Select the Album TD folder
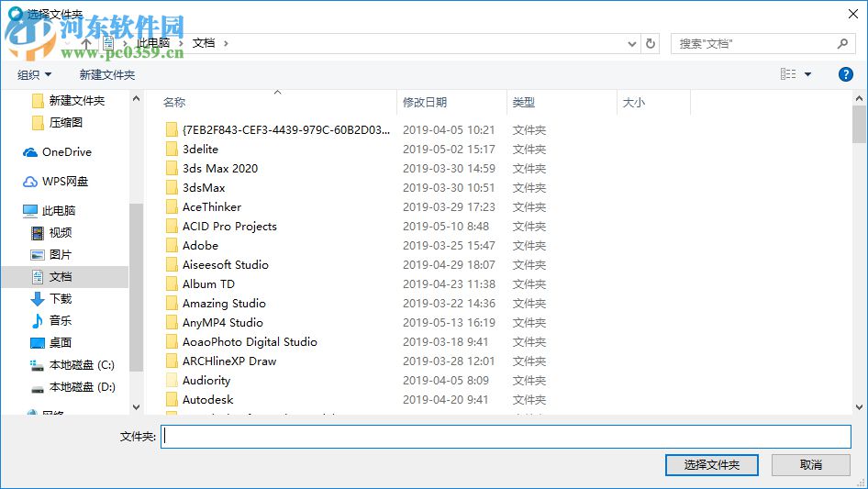The width and height of the screenshot is (868, 489). point(208,284)
